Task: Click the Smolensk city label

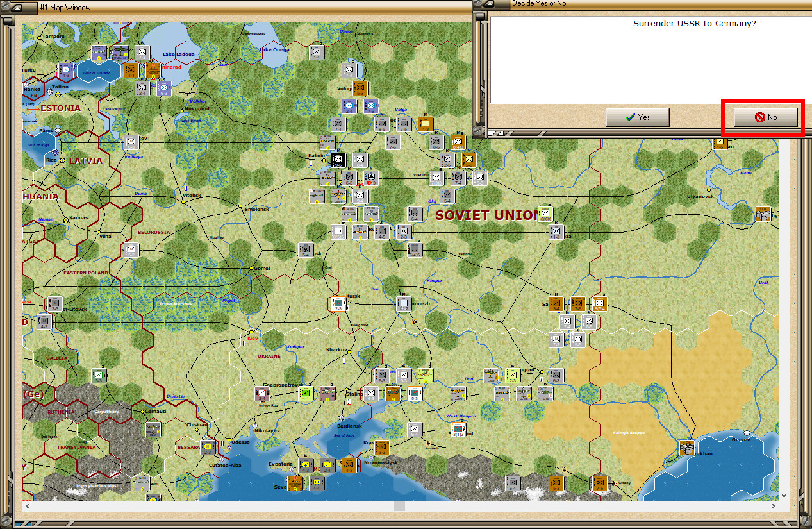Action: pyautogui.click(x=256, y=209)
